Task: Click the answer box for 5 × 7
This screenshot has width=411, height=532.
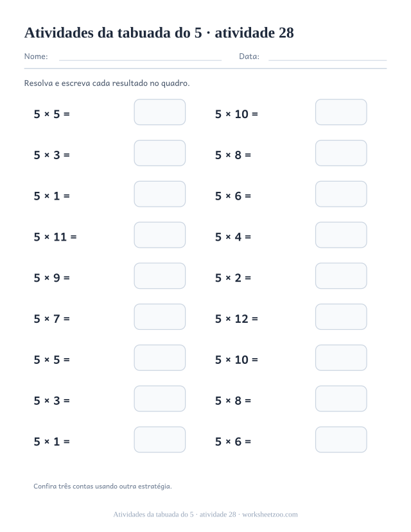Action: click(159, 316)
